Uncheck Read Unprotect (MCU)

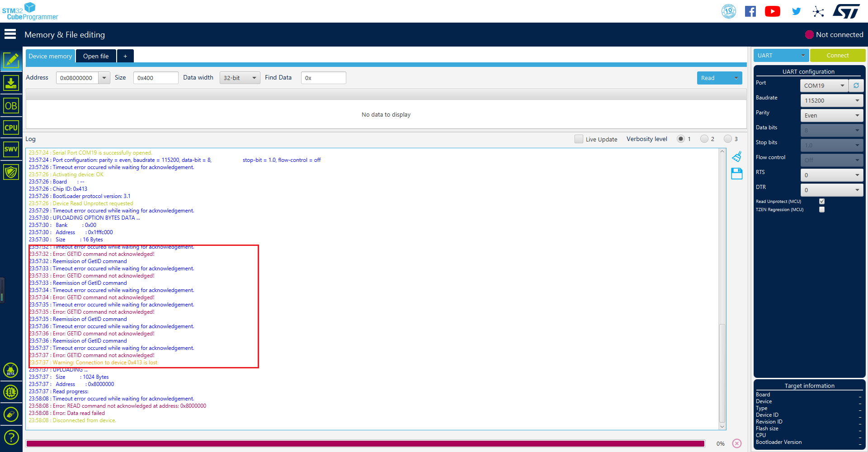coord(822,202)
